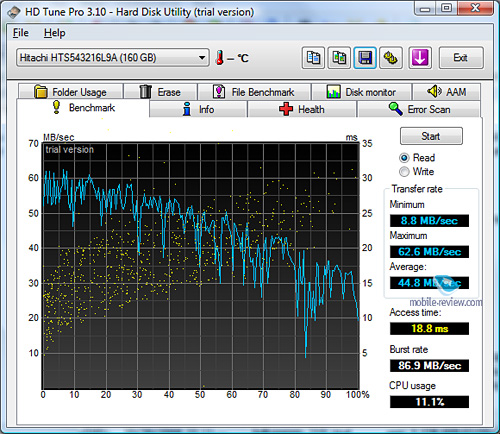The height and width of the screenshot is (434, 500).
Task: Open the AAM tab with speaker icon
Action: [446, 92]
